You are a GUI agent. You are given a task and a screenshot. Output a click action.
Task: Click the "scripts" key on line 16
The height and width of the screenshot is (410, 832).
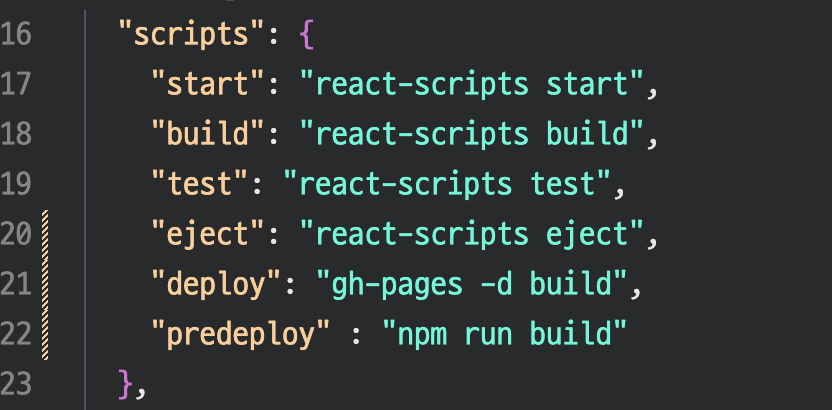point(191,36)
